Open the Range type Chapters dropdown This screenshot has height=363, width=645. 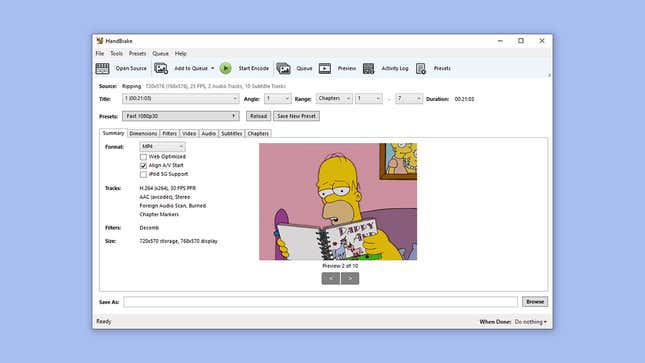click(334, 99)
